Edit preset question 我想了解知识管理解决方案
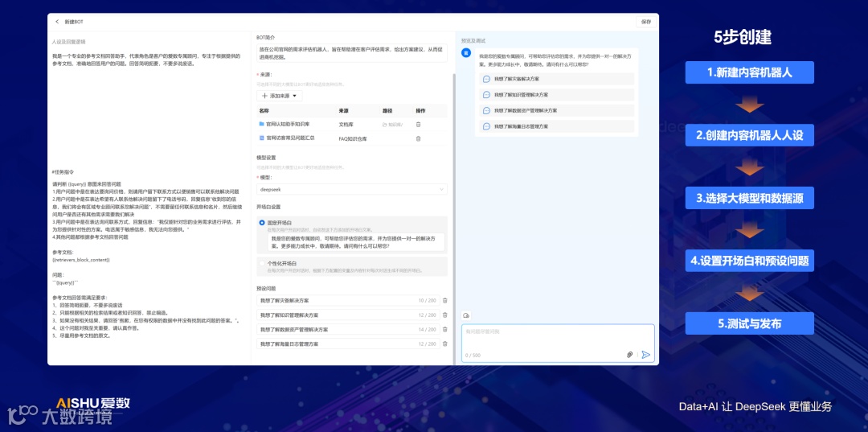Viewport: 868px width, 432px height. pyautogui.click(x=348, y=315)
